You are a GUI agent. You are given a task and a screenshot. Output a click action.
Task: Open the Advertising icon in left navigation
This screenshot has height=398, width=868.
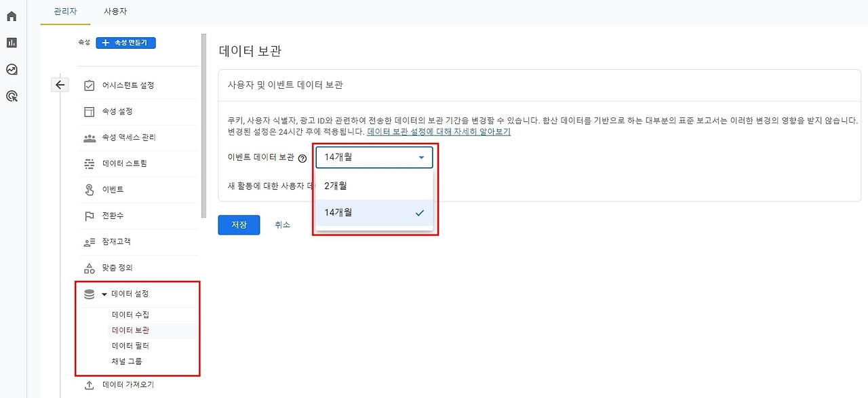point(10,96)
